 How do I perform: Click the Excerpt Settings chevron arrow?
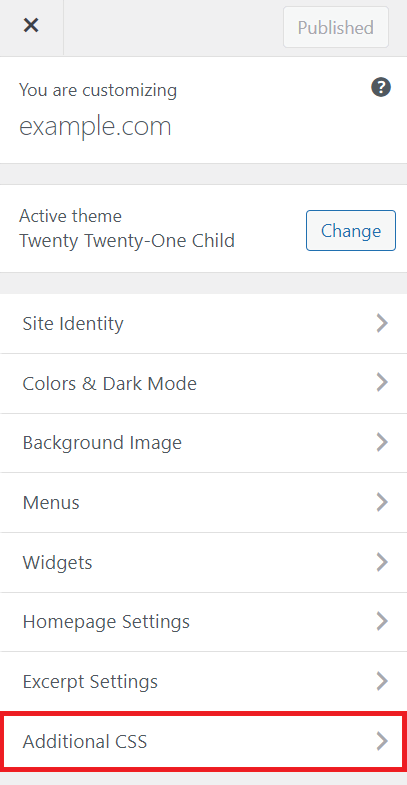382,681
